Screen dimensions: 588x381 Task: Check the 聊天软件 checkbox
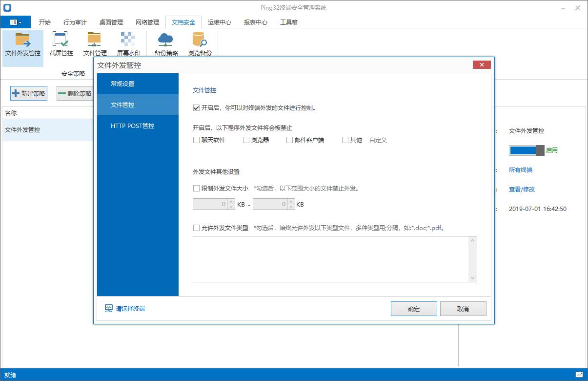point(197,140)
